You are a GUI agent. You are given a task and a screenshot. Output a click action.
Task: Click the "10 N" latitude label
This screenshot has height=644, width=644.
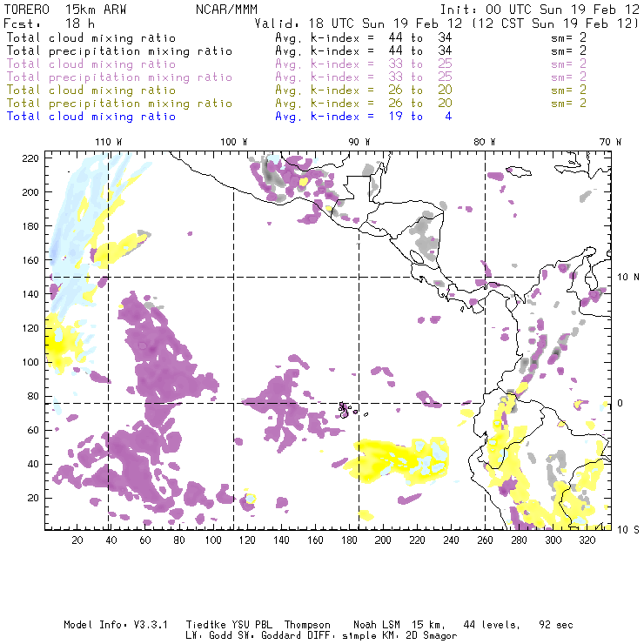click(628, 278)
